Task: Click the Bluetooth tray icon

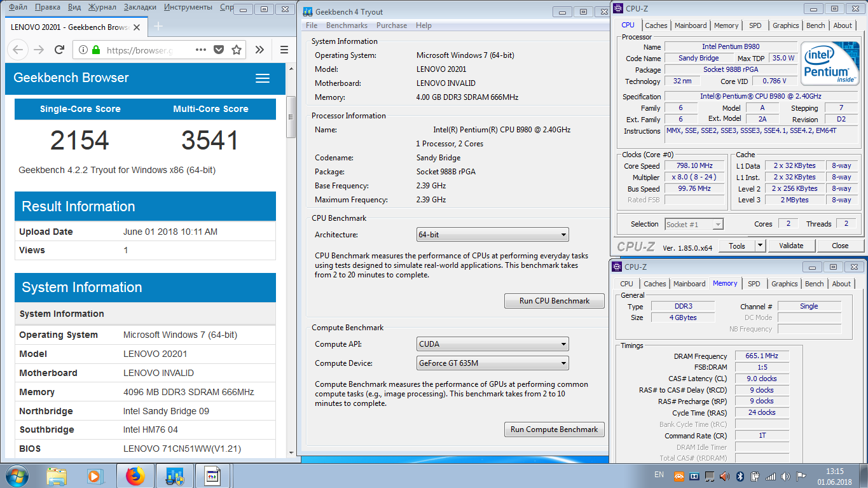Action: coord(740,476)
